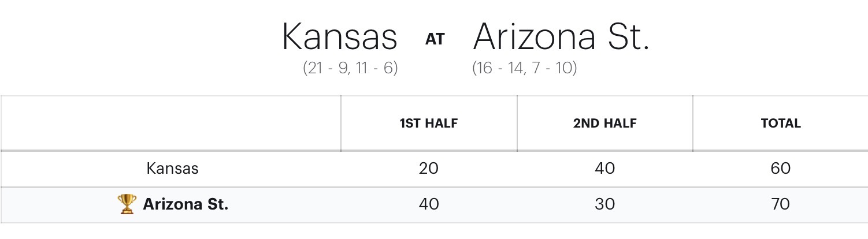Select Kansas conference record 11 - 6
868x239 pixels.
(x=376, y=68)
